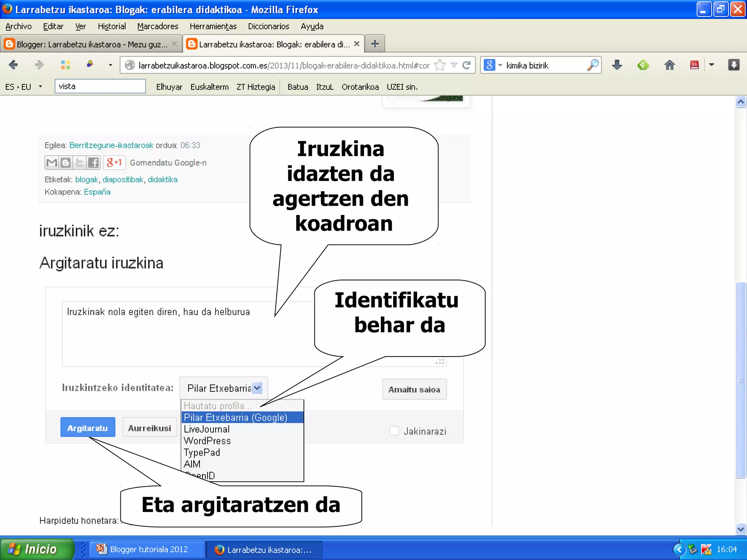This screenshot has width=747, height=560.
Task: Open Blogger tutoriala 2012 taskbar item
Action: point(147,549)
